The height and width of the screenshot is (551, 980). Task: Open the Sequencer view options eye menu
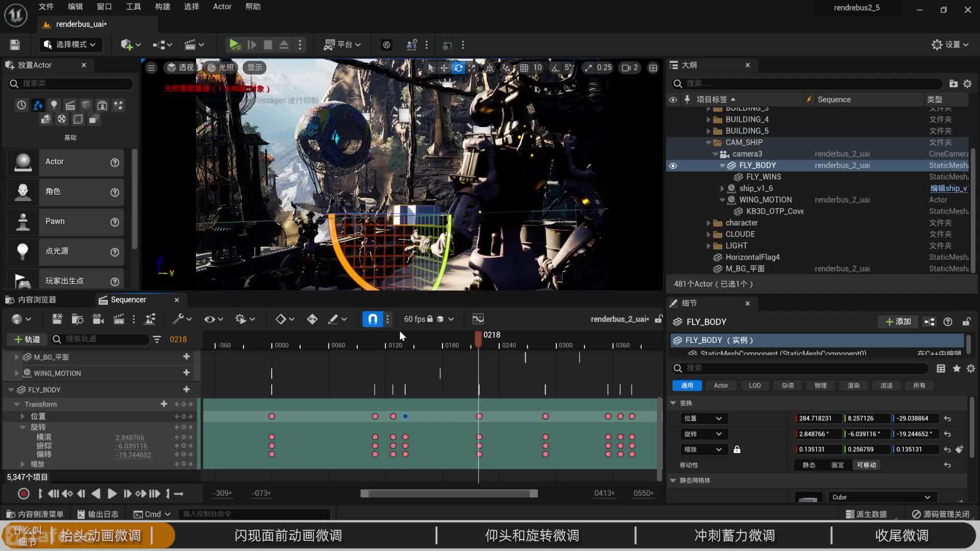pyautogui.click(x=213, y=319)
